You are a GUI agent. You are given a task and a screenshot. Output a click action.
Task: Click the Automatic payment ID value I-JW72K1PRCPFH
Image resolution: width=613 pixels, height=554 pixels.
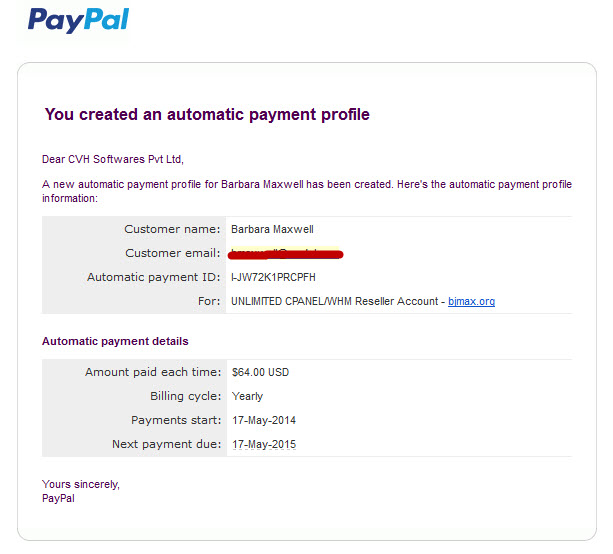(273, 277)
